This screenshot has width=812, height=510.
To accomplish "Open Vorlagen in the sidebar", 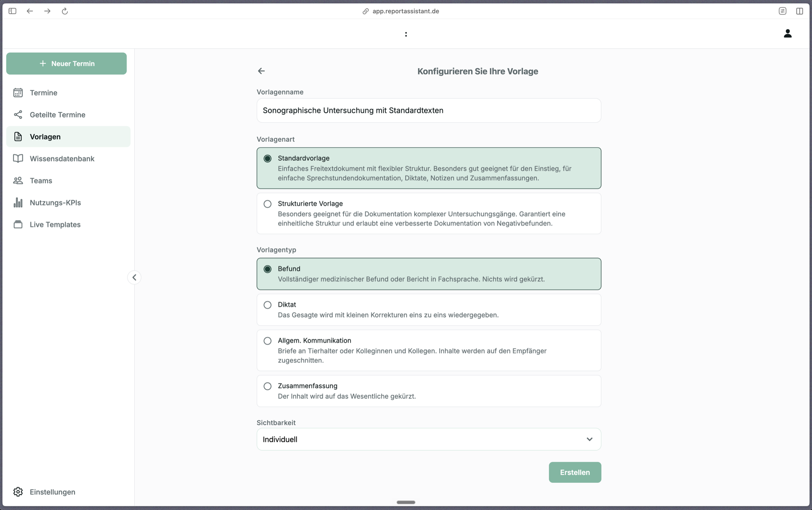I will click(x=68, y=136).
